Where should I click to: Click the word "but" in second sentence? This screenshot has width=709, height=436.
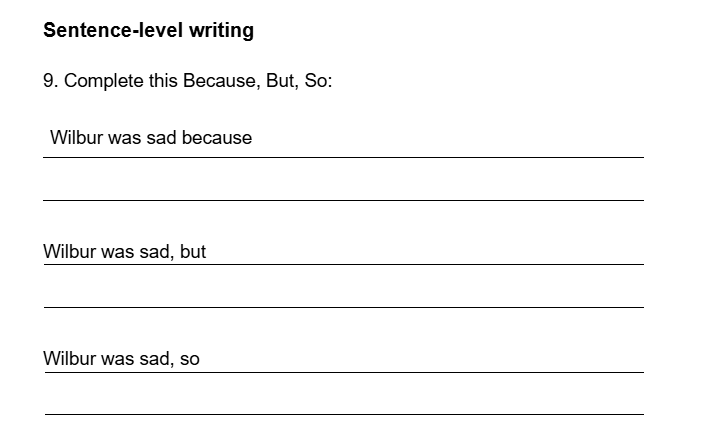pos(193,252)
